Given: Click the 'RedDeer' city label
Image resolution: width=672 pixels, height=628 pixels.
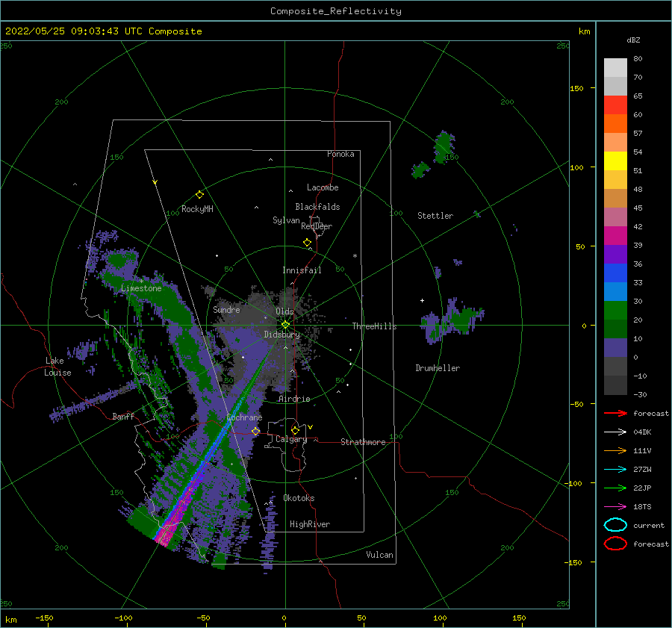Looking at the screenshot, I should pos(317,226).
